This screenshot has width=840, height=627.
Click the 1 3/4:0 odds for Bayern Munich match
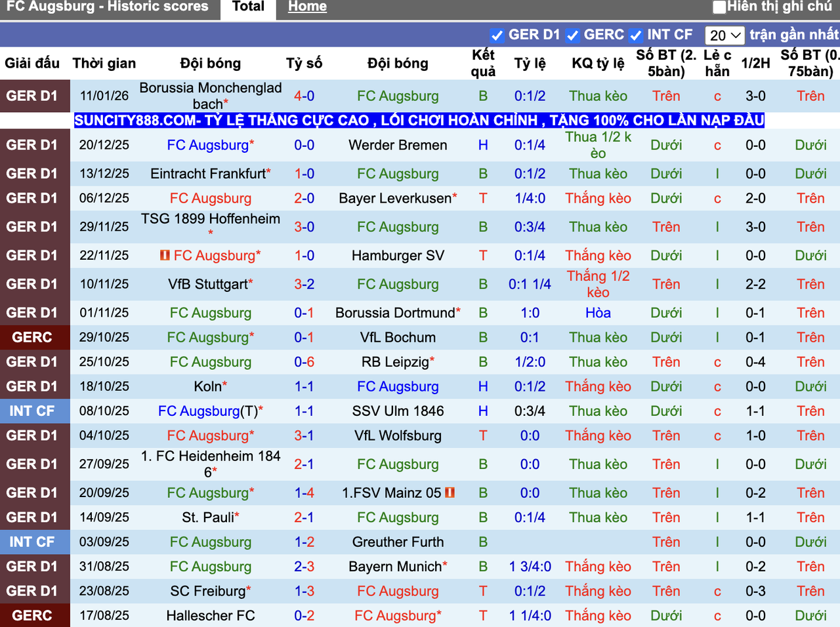point(530,567)
